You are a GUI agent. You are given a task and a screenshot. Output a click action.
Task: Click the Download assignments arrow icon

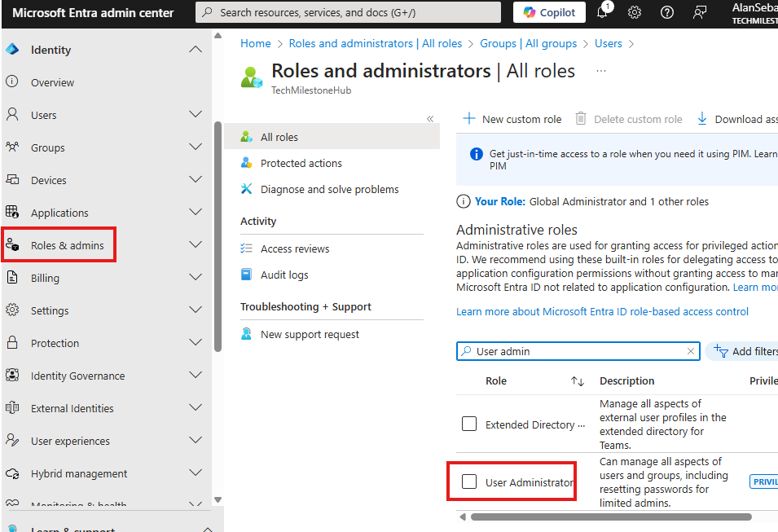point(702,119)
